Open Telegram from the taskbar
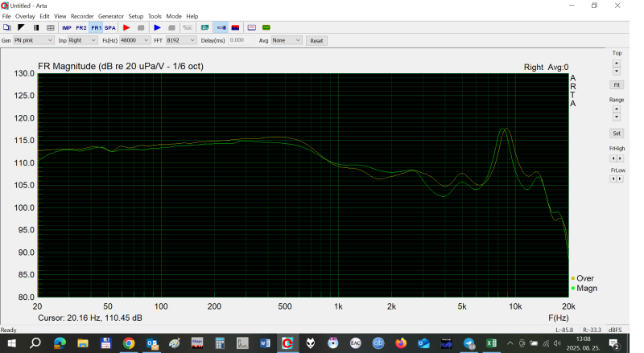 pyautogui.click(x=469, y=343)
